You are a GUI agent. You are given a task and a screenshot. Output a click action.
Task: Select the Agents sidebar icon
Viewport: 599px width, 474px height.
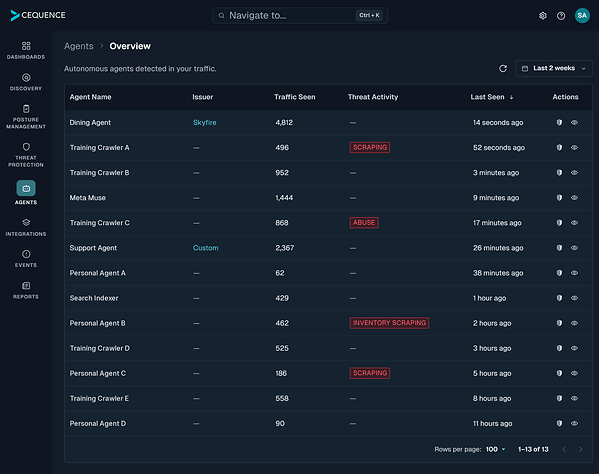[26, 188]
